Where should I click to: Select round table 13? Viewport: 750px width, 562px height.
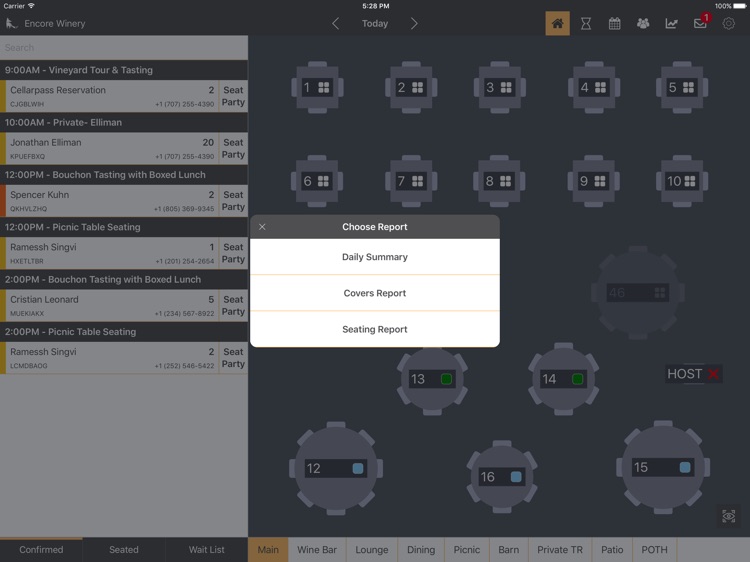point(432,379)
